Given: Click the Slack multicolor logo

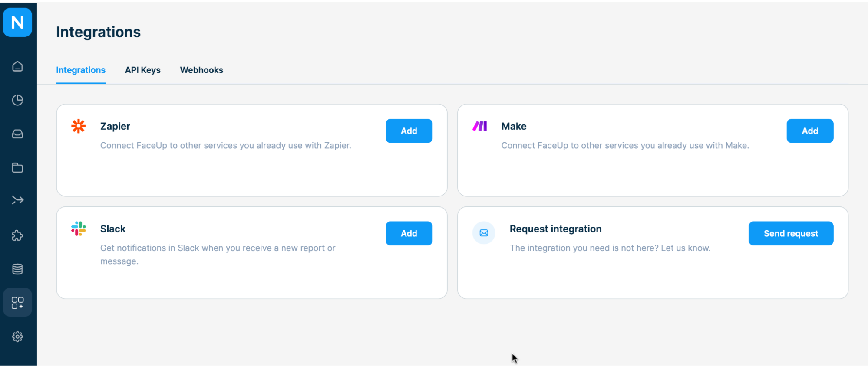Looking at the screenshot, I should (x=79, y=229).
